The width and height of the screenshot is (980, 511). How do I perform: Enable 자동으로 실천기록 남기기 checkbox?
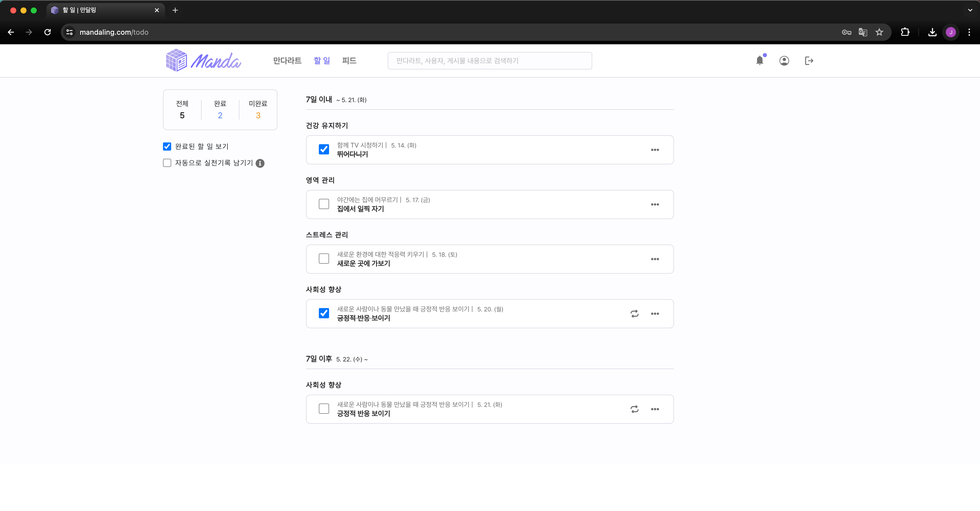click(167, 163)
